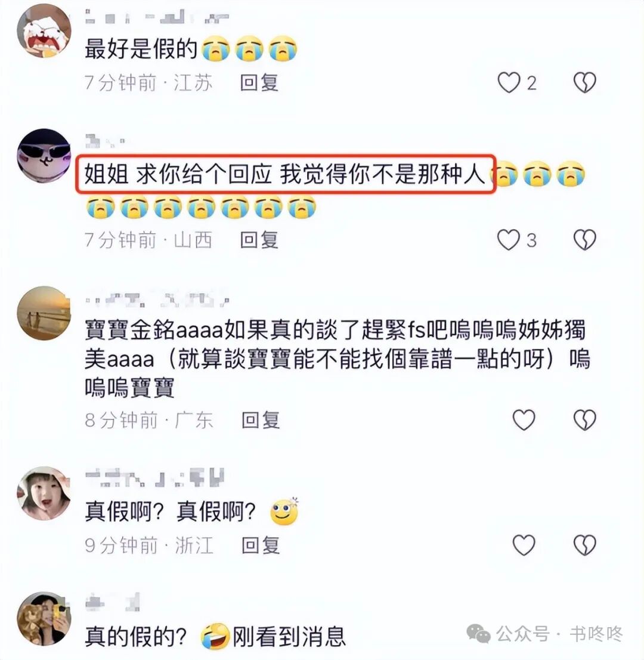Image resolution: width=644 pixels, height=660 pixels.
Task: Like the Zhejiang comment 真假啊
Action: 524,545
